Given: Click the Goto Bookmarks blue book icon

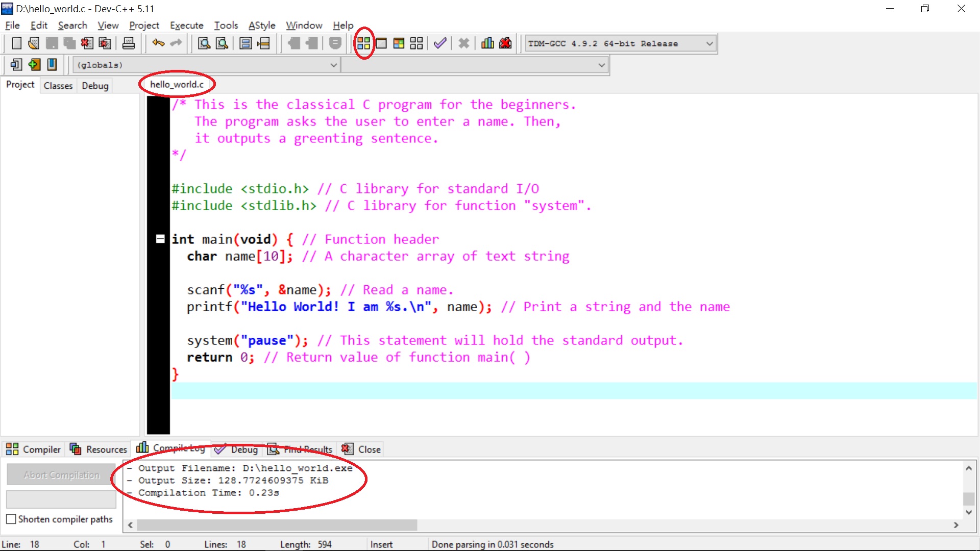Looking at the screenshot, I should click(x=52, y=65).
